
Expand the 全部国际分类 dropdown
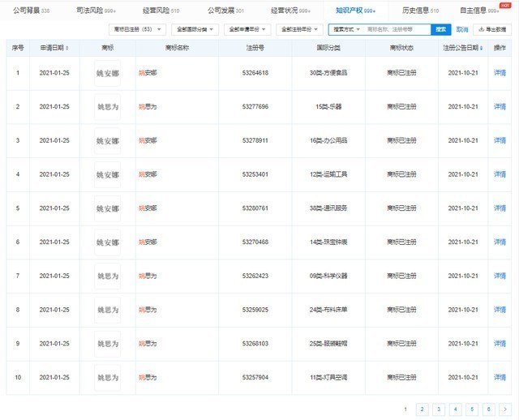point(196,29)
